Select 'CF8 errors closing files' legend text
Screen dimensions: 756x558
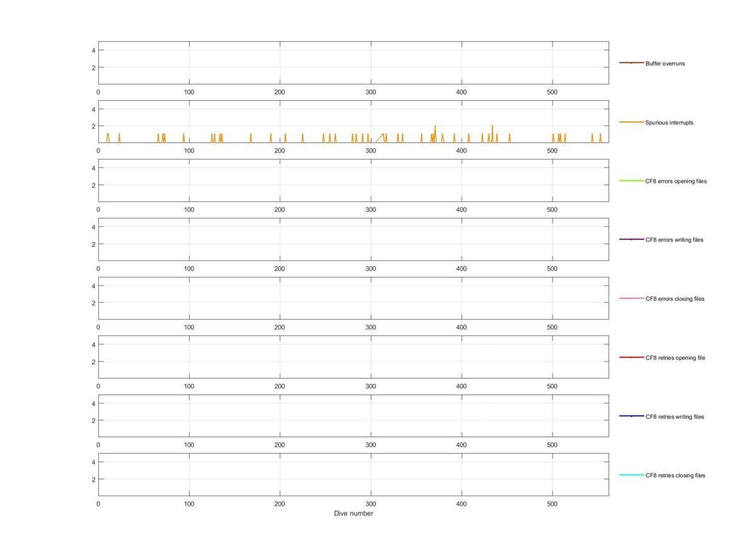tap(675, 299)
